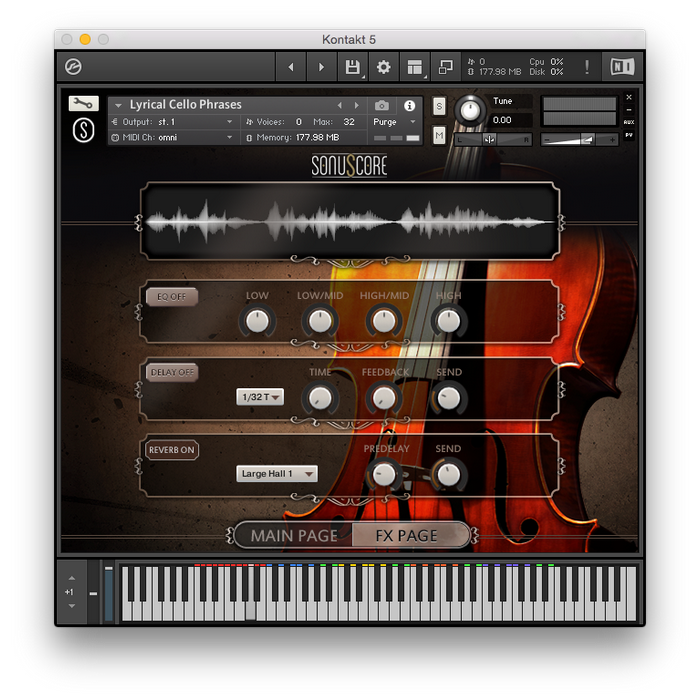Image resolution: width=700 pixels, height=700 pixels.
Task: Open Kontakt options gear icon
Action: [383, 67]
